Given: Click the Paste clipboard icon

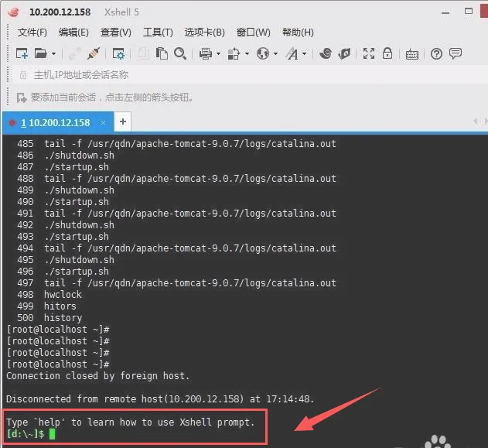Looking at the screenshot, I should coord(162,53).
